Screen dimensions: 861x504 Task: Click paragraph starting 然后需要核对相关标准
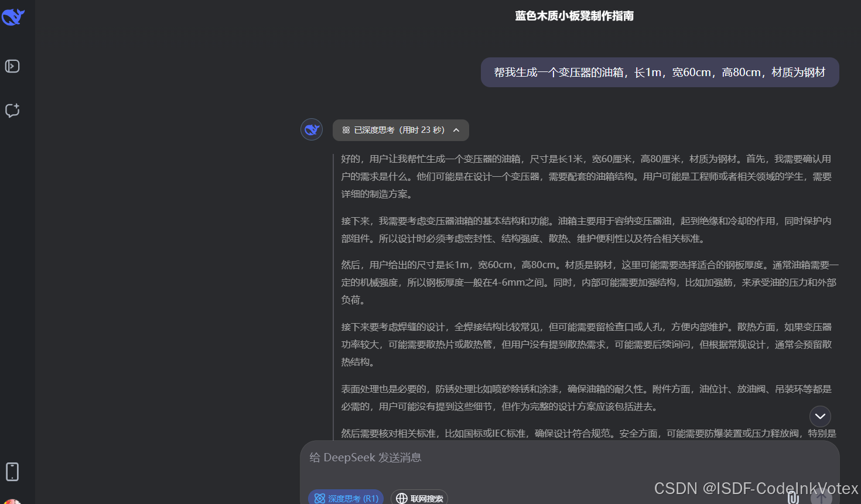(x=589, y=433)
